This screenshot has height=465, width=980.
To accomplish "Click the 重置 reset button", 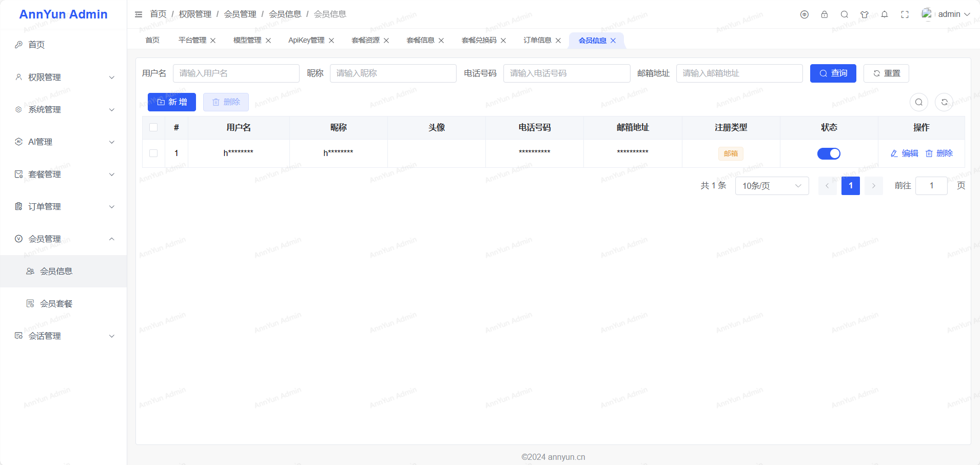I will (x=886, y=73).
